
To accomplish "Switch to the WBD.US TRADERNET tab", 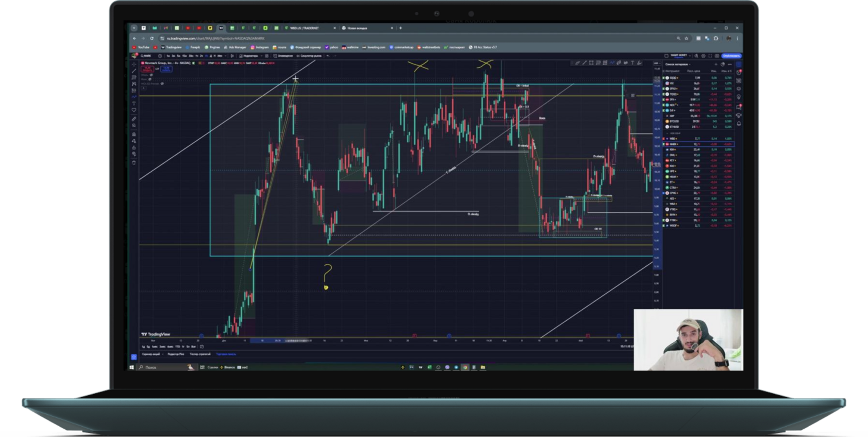I will click(305, 28).
